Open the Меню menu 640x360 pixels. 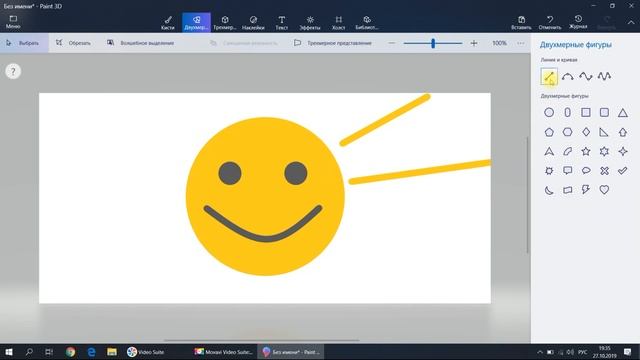(x=13, y=22)
